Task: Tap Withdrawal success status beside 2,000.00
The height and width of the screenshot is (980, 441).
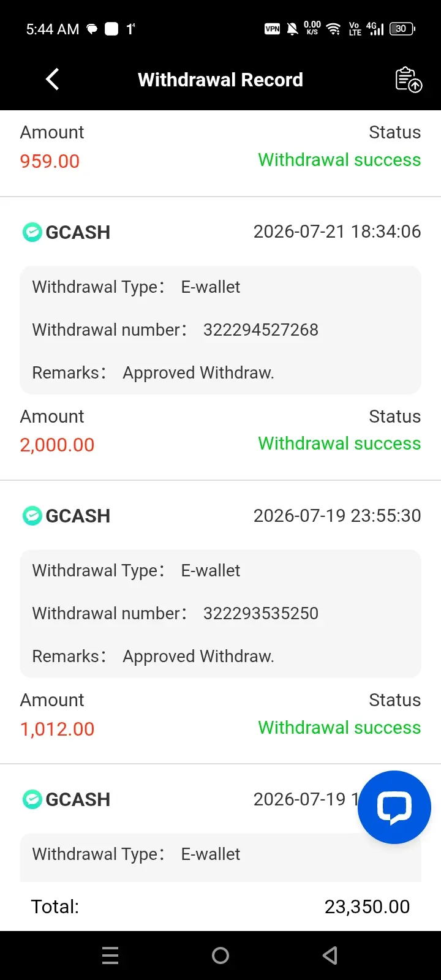Action: click(339, 443)
